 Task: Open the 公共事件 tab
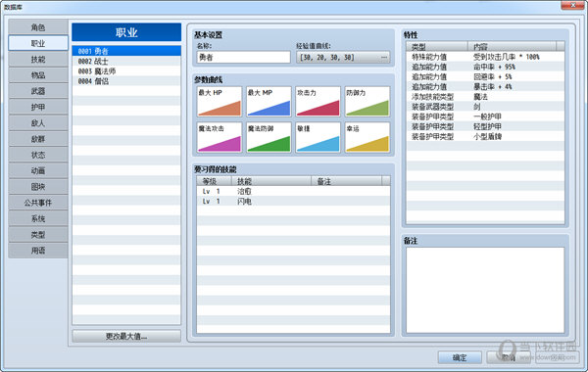click(x=38, y=203)
